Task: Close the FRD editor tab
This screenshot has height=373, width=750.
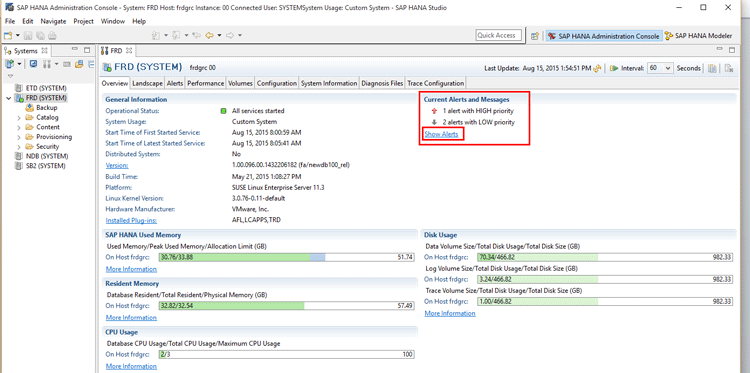Action: point(129,50)
